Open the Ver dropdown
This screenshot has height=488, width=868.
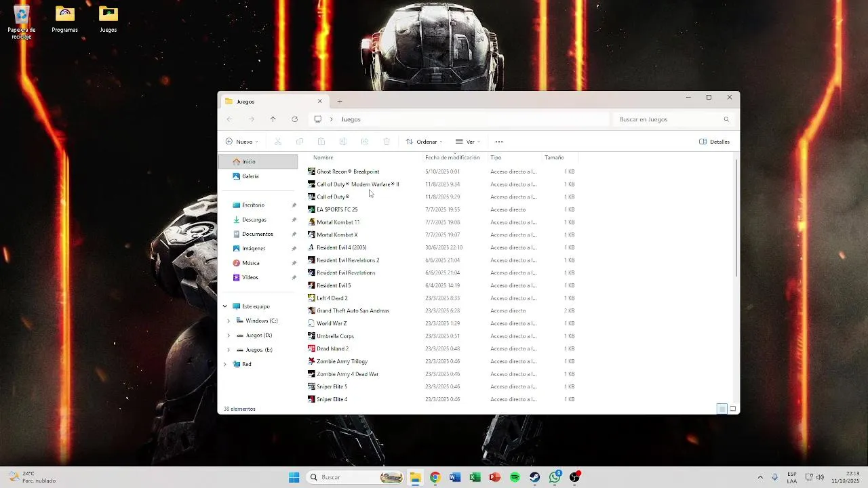click(468, 142)
